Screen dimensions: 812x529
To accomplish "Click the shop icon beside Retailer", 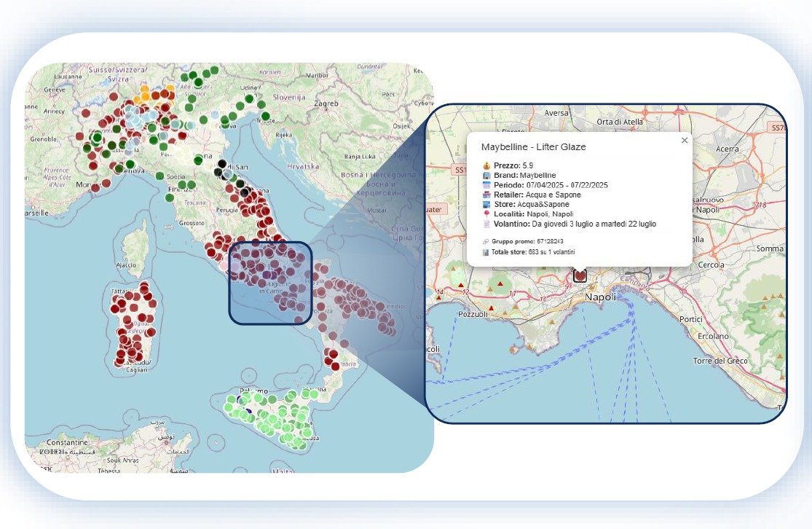I will pyautogui.click(x=486, y=195).
